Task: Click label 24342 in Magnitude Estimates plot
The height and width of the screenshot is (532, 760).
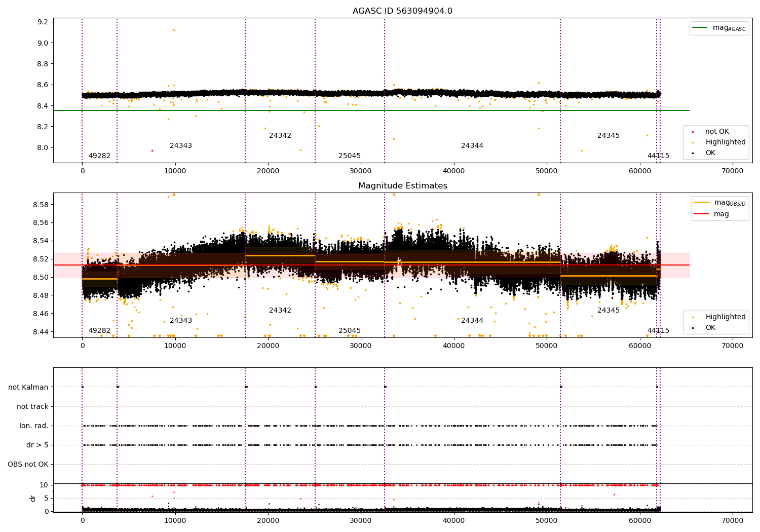Action: [x=280, y=310]
